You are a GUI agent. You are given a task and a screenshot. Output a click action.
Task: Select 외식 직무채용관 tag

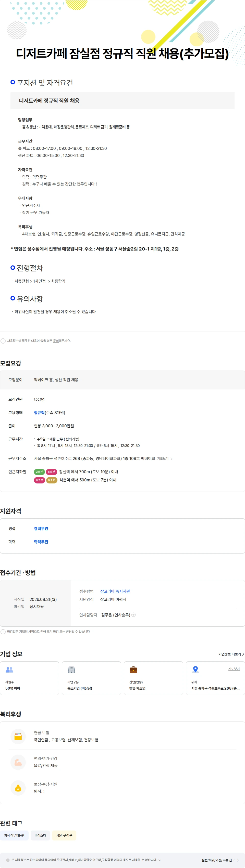click(14, 835)
